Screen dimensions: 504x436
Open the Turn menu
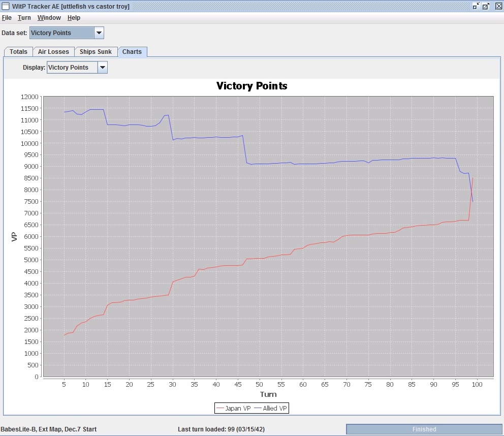(24, 18)
